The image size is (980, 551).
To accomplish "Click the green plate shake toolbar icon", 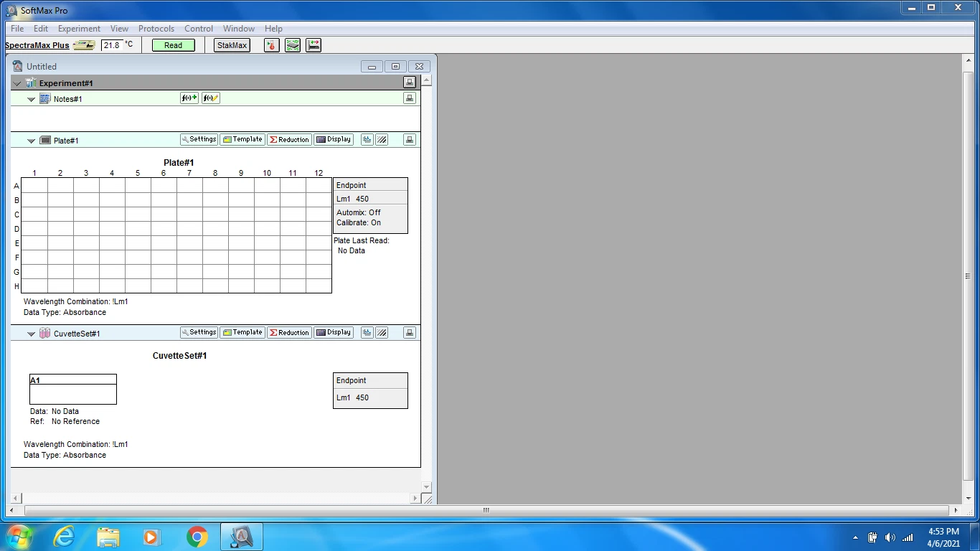I will 293,45.
